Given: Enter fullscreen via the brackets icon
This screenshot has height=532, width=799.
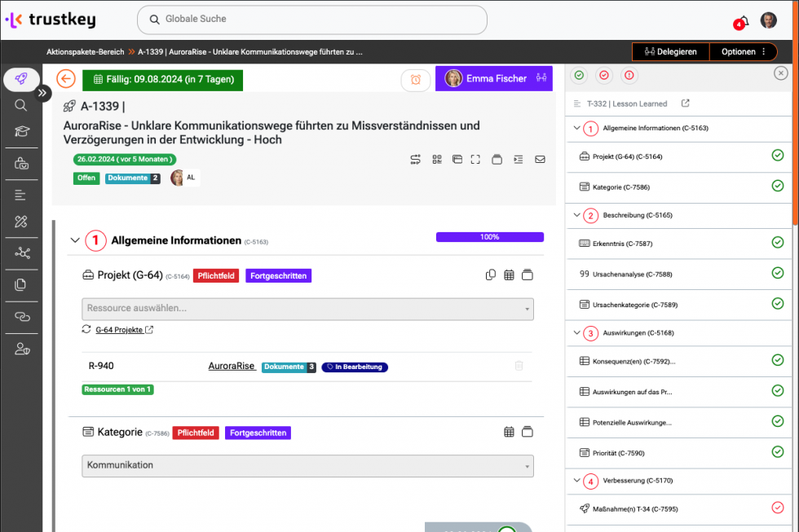Looking at the screenshot, I should pyautogui.click(x=477, y=159).
